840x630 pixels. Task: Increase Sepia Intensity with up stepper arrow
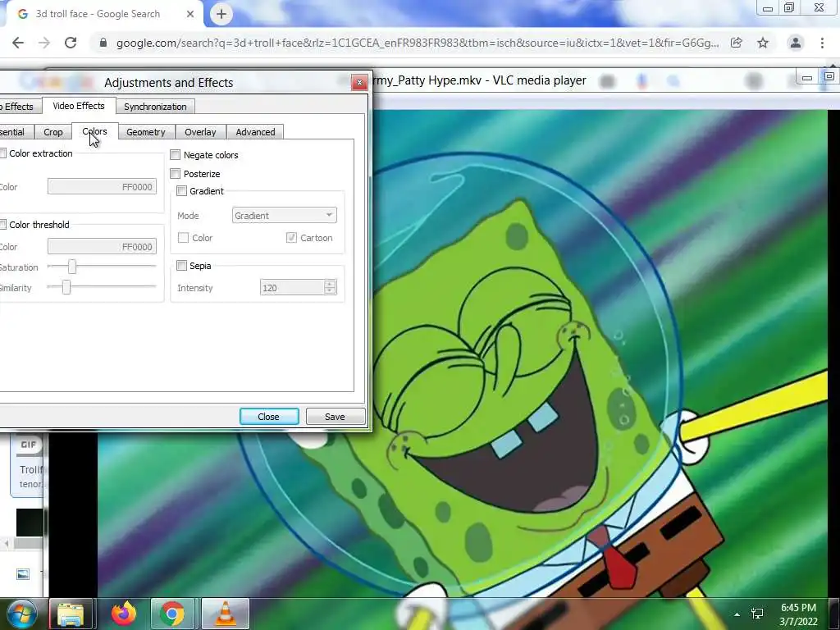330,283
